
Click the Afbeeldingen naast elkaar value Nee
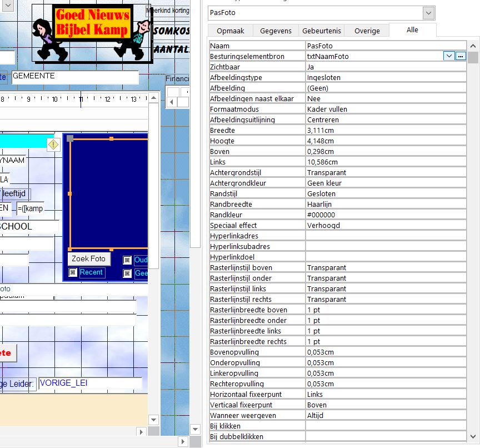coord(386,98)
